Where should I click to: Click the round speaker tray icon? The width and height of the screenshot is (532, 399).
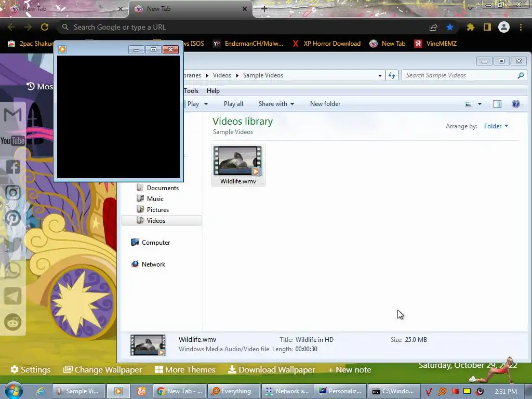[480, 392]
